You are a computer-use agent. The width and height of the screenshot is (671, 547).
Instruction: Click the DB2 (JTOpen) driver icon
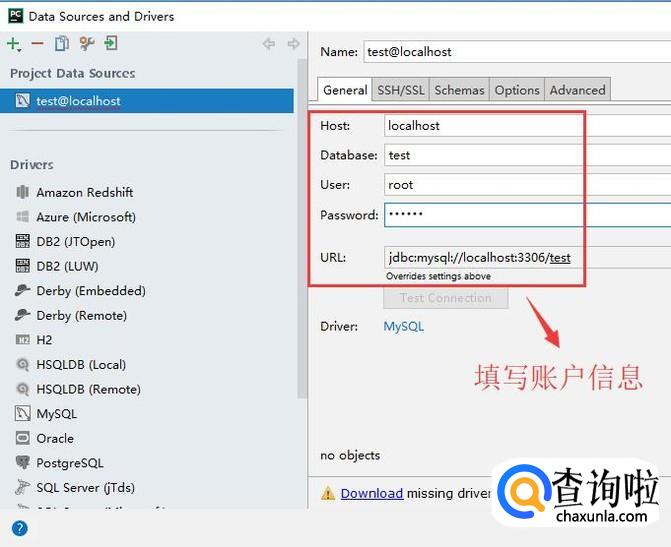(22, 241)
